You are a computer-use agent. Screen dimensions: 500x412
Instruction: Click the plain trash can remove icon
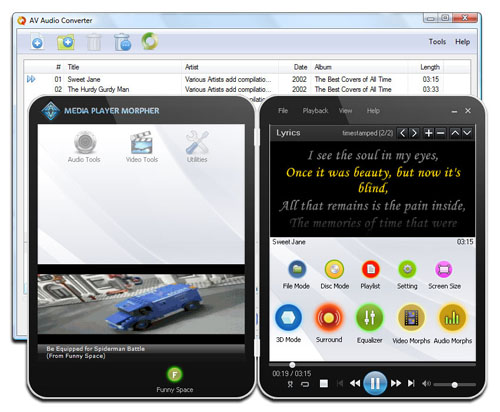94,42
